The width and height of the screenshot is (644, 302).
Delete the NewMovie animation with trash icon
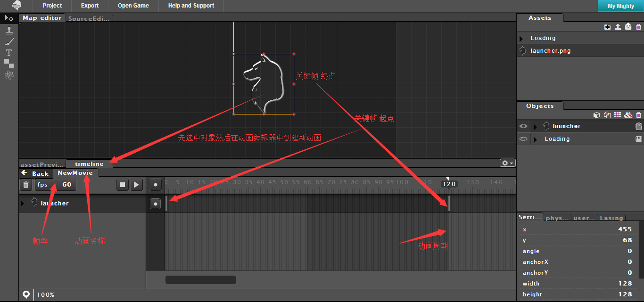[26, 185]
